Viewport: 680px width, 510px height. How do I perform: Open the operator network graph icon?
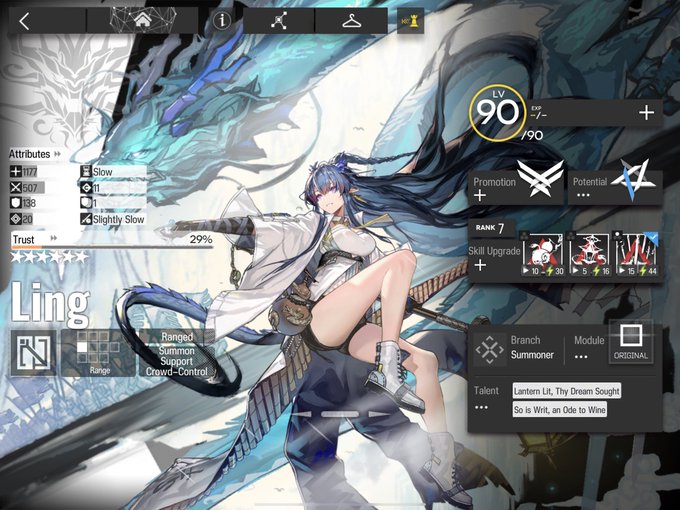tap(279, 20)
